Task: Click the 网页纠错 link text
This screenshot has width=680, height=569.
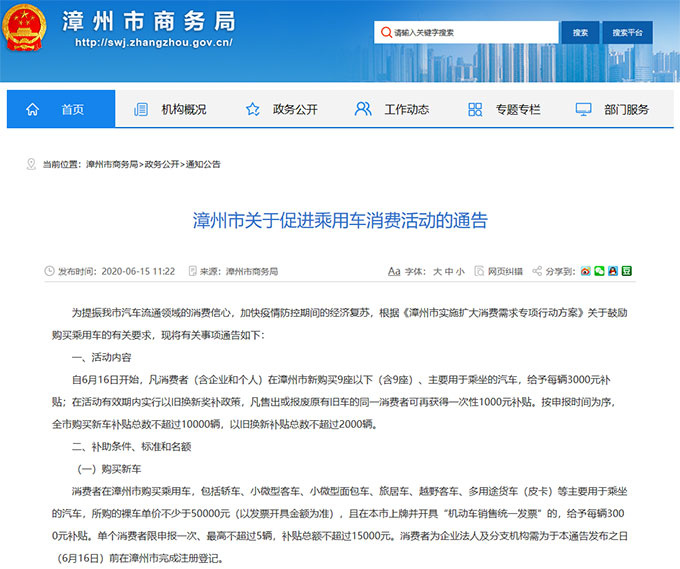Action: 505,271
